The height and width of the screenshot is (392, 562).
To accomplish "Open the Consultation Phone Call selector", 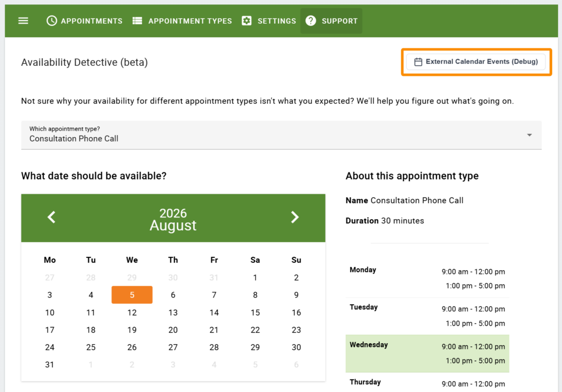I will (282, 135).
